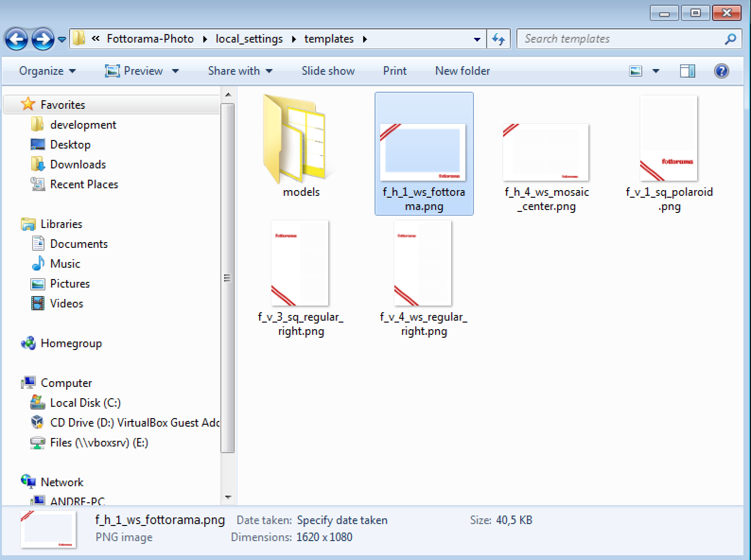Select the Homegroup icon in sidebar
This screenshot has height=560, width=751.
(x=28, y=343)
